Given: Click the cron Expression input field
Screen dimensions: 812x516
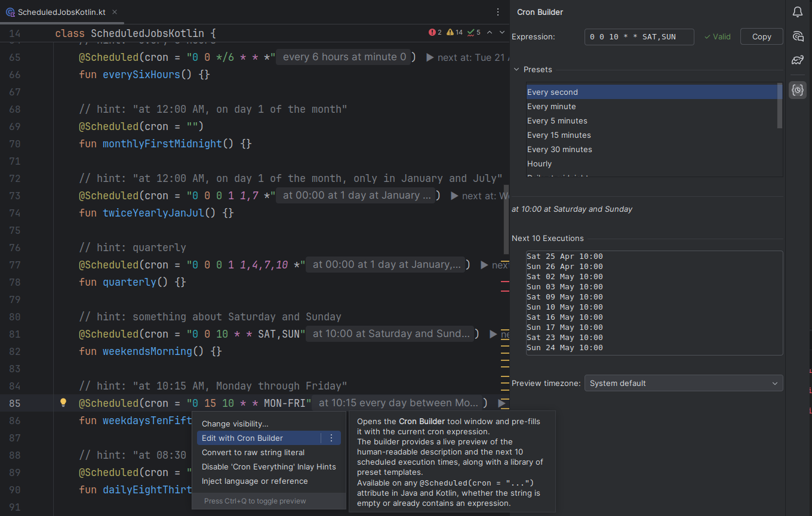Looking at the screenshot, I should click(x=639, y=36).
